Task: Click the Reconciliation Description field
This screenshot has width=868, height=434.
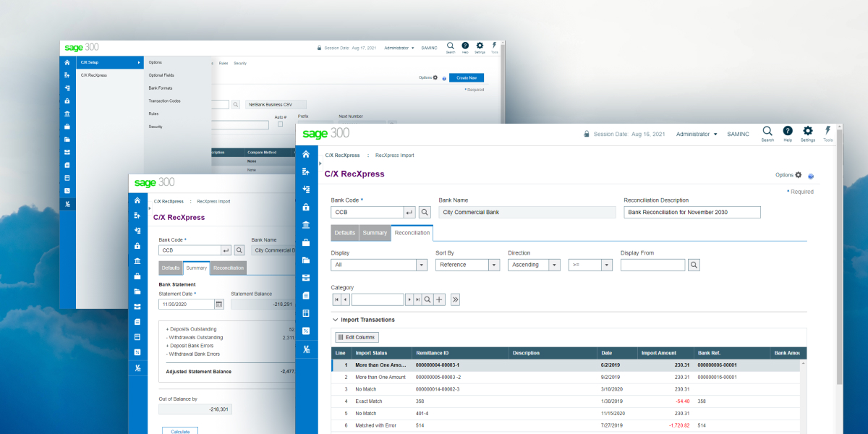Action: coord(692,212)
